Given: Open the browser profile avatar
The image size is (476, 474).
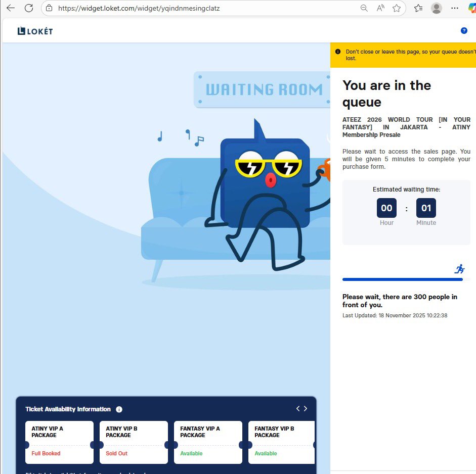Looking at the screenshot, I should tap(436, 8).
